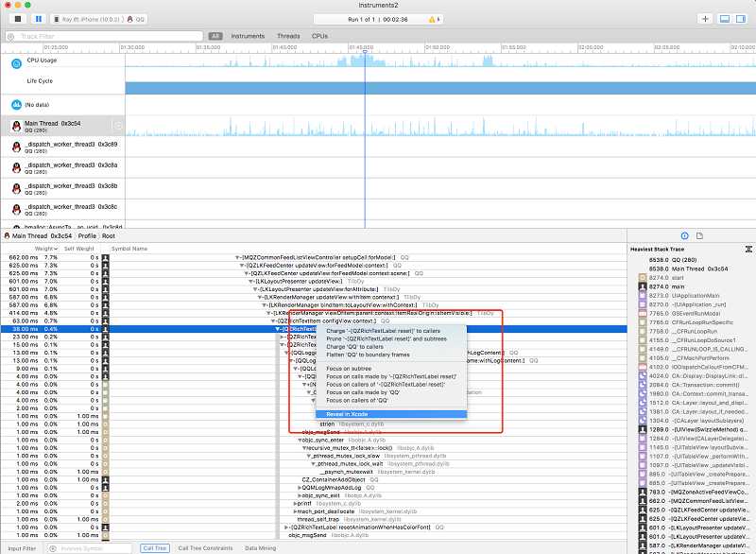Select the _dispatch_worker_thread3 0x3c8a track
756x554 pixels.
[62, 167]
